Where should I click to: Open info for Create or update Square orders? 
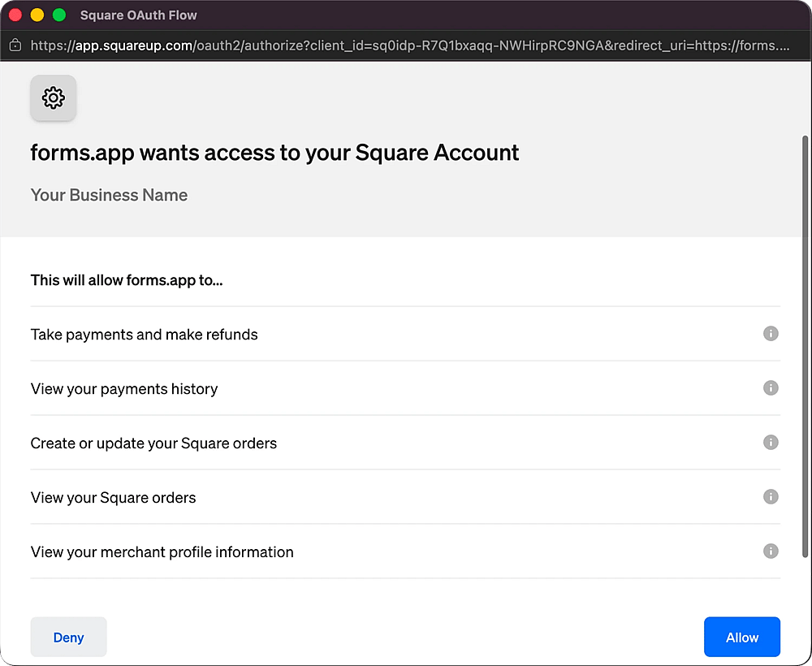(771, 443)
